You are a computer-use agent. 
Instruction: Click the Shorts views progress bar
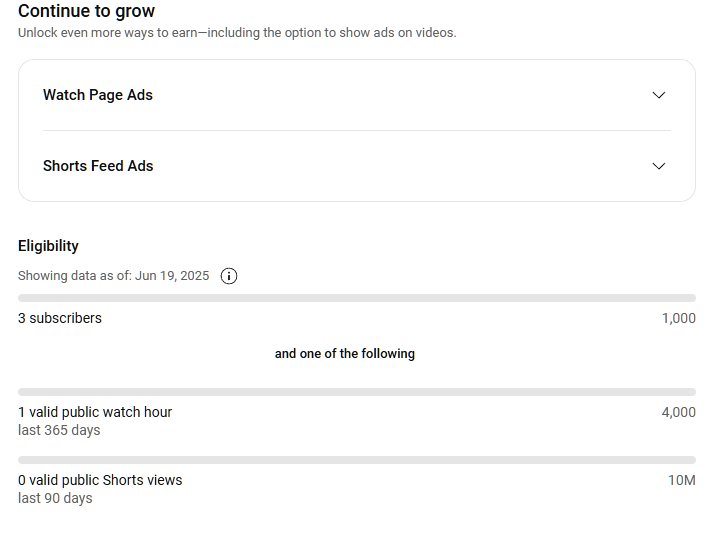click(357, 460)
